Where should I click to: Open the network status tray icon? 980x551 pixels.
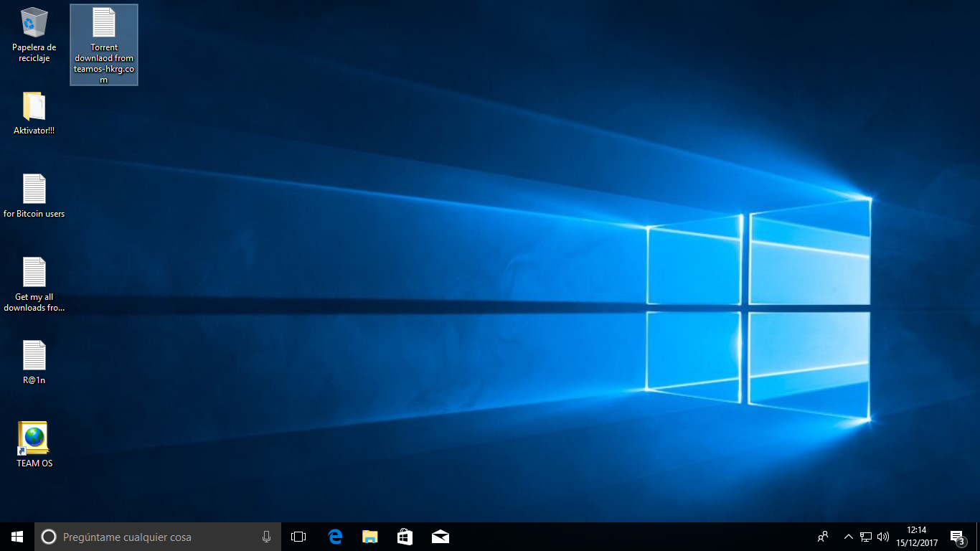[x=866, y=537]
